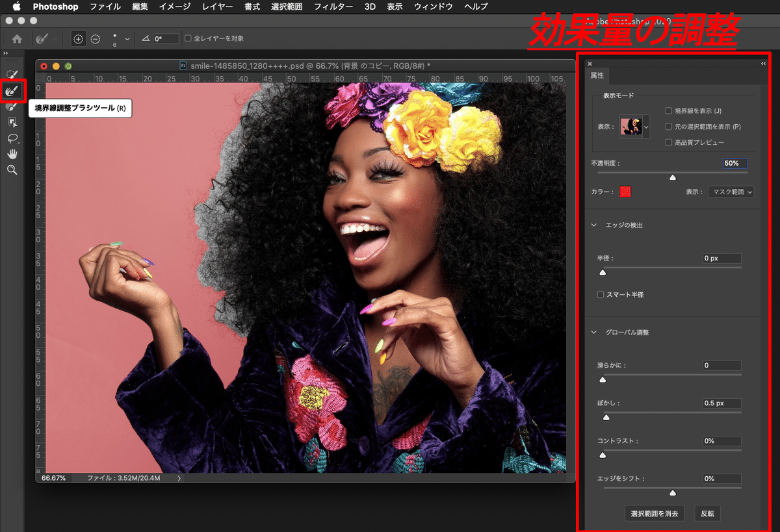Click the tool preset brush icon

click(43, 39)
